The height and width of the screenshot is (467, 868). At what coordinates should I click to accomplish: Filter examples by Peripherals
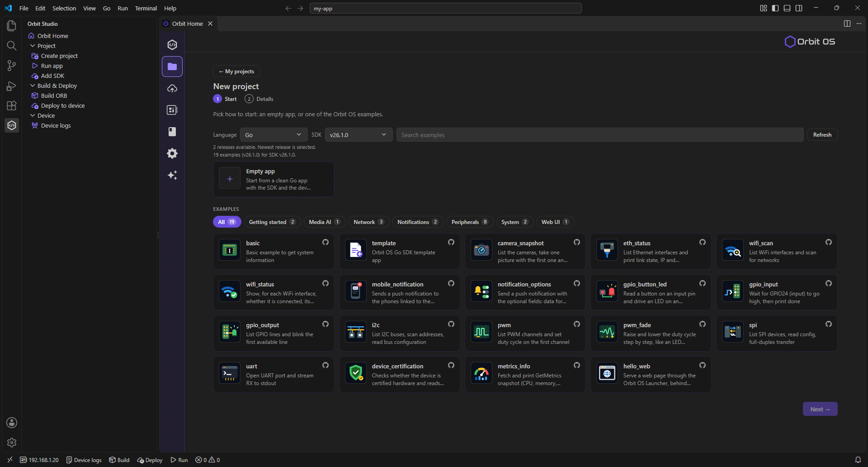(470, 222)
